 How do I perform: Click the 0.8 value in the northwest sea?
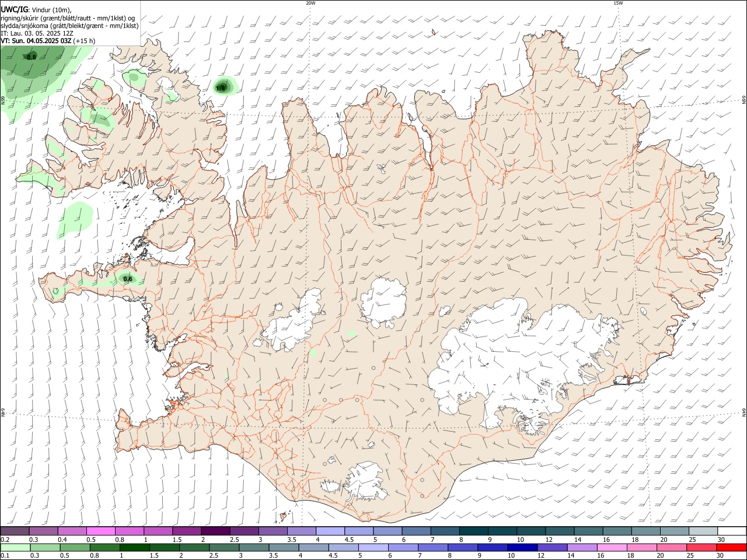32,57
